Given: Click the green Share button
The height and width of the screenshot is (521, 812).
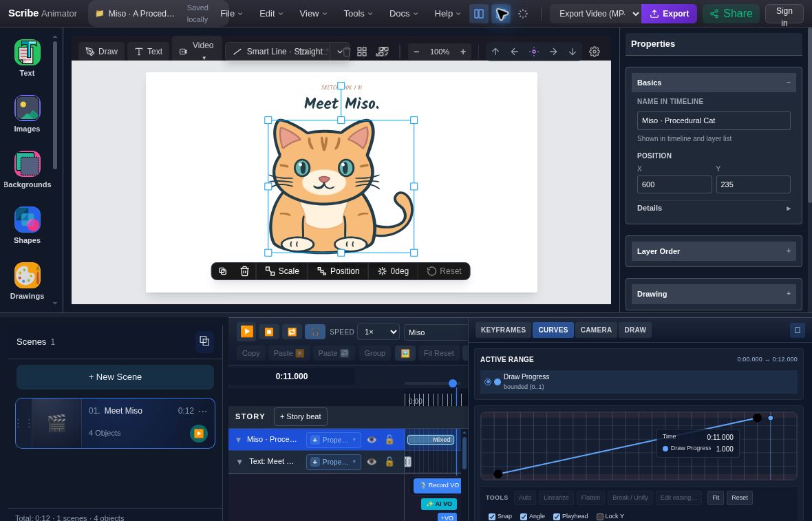Looking at the screenshot, I should pyautogui.click(x=731, y=14).
